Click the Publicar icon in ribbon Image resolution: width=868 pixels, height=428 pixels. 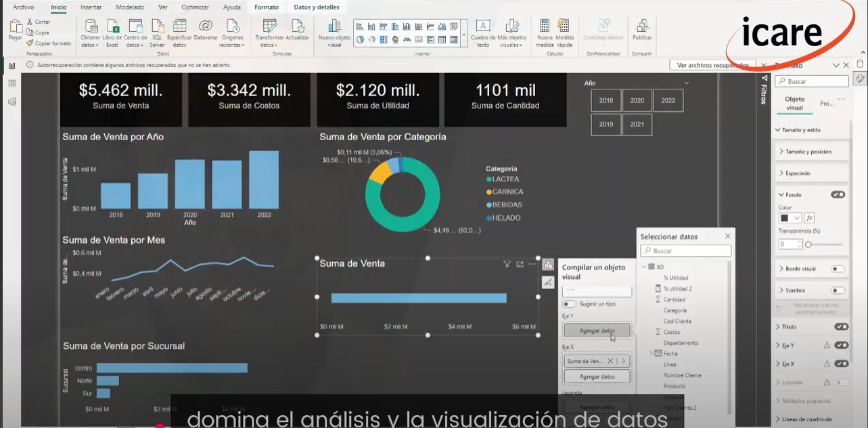[x=642, y=27]
